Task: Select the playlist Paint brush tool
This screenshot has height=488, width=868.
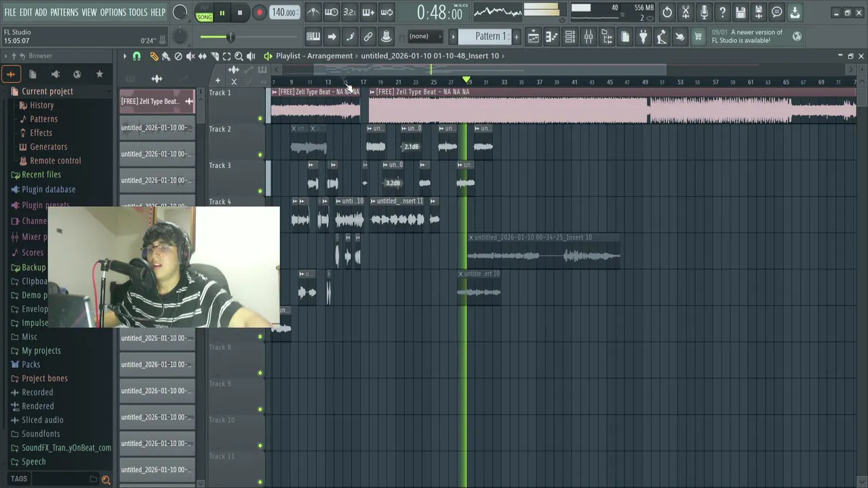Action: click(166, 56)
